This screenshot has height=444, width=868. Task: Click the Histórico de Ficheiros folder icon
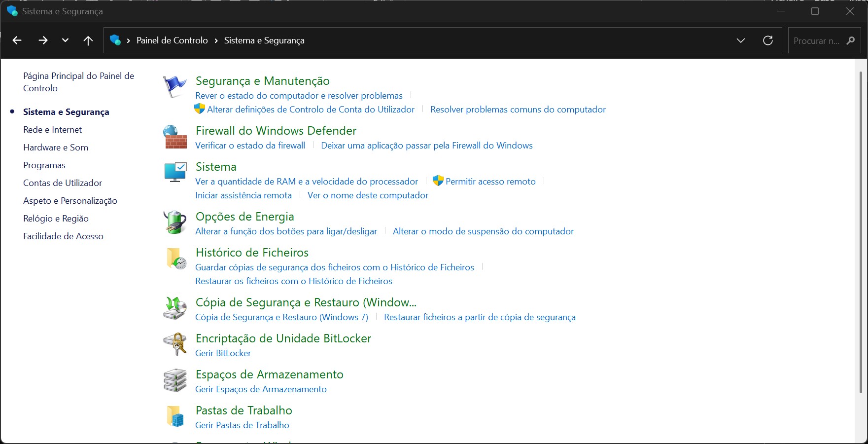175,259
